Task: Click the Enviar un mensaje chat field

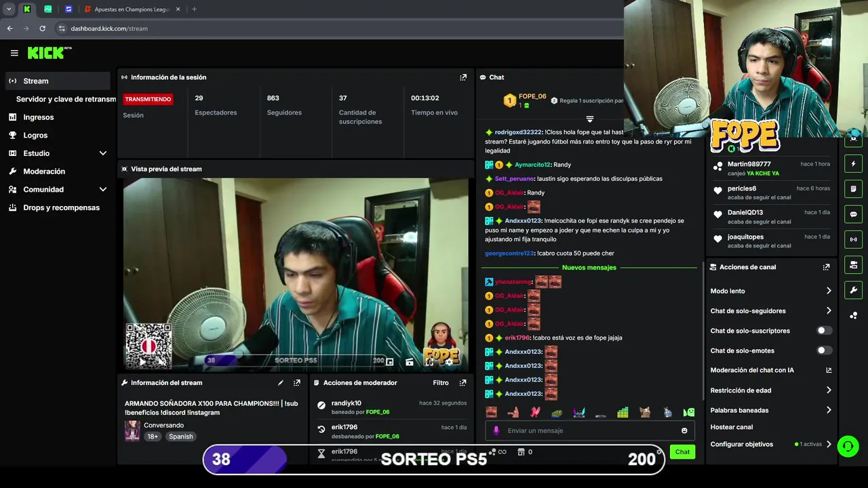Action: (590, 430)
